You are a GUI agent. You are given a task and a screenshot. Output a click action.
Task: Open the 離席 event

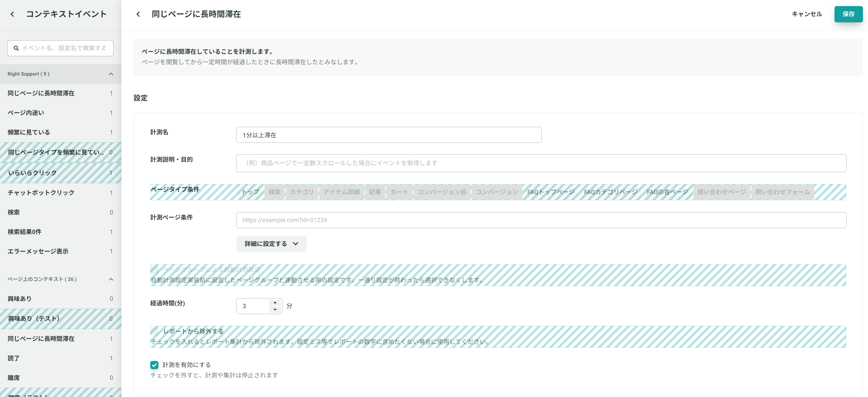tap(61, 378)
